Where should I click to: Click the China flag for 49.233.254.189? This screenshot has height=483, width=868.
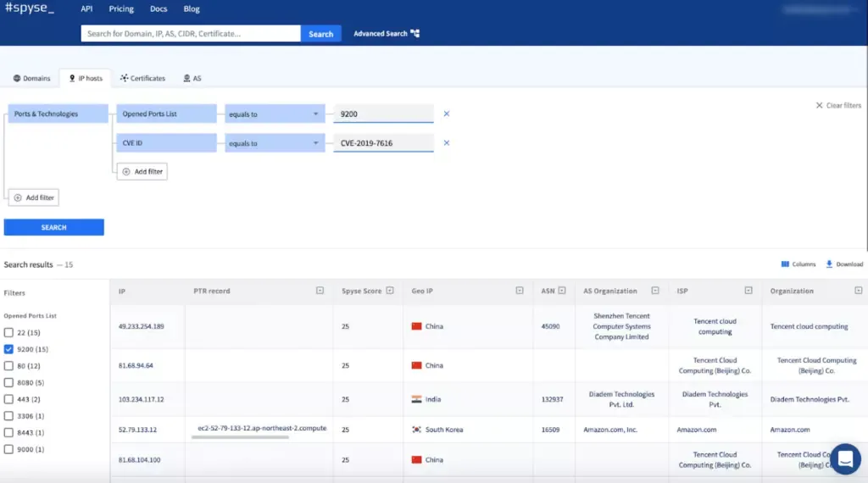[x=416, y=326]
